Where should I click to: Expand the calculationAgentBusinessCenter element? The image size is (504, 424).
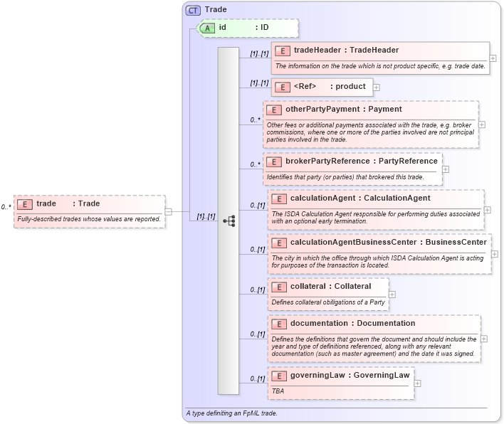pyautogui.click(x=495, y=254)
